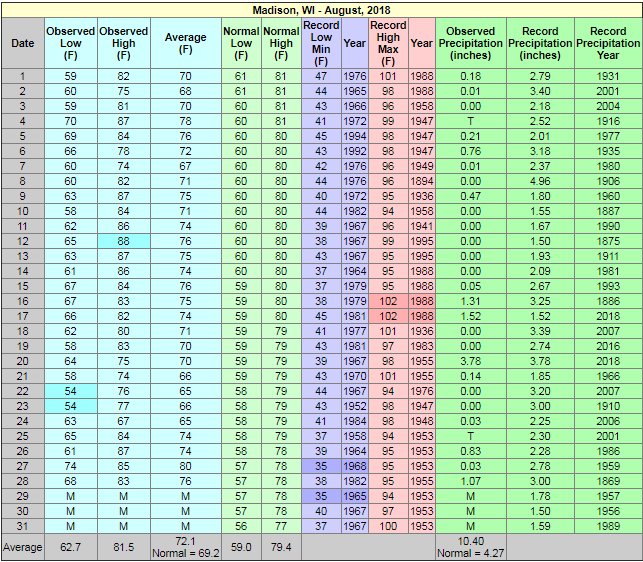Select record precipitation year 1956 on August 30

[608, 511]
